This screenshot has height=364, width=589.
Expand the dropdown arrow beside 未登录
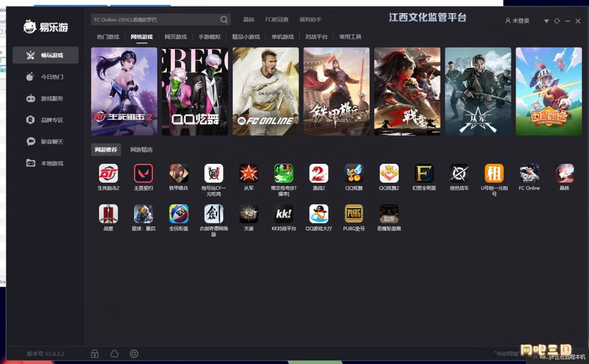point(546,21)
